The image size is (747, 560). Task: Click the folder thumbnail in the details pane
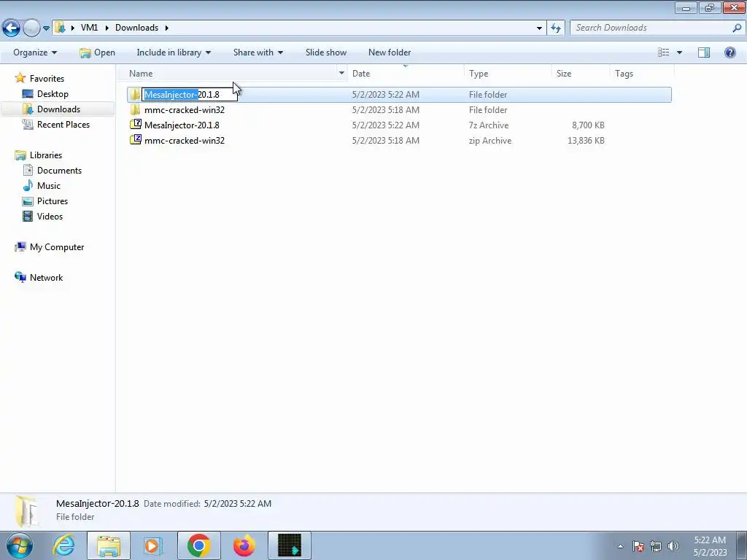pos(26,511)
